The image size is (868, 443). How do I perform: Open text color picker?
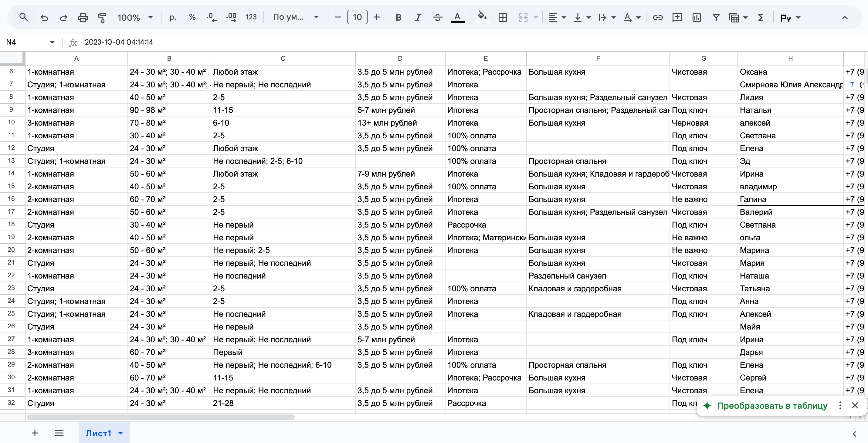point(457,17)
